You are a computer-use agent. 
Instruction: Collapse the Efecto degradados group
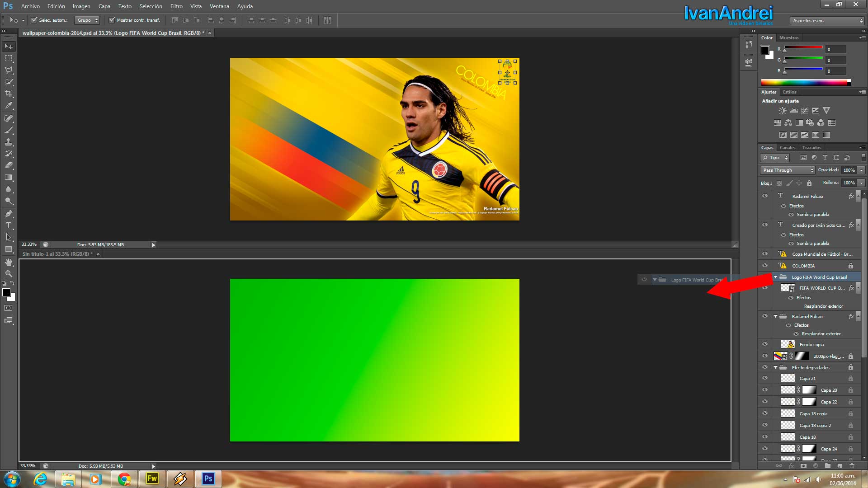(775, 367)
